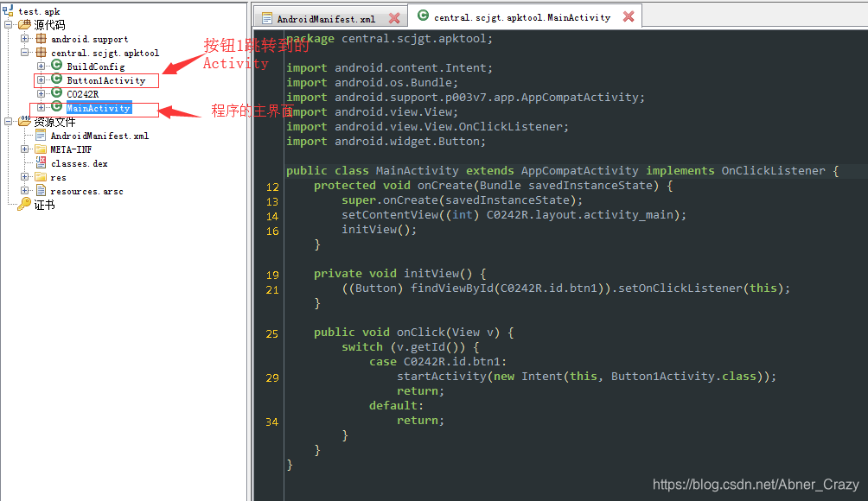Select META-INF in the tree
The width and height of the screenshot is (868, 501).
click(72, 149)
